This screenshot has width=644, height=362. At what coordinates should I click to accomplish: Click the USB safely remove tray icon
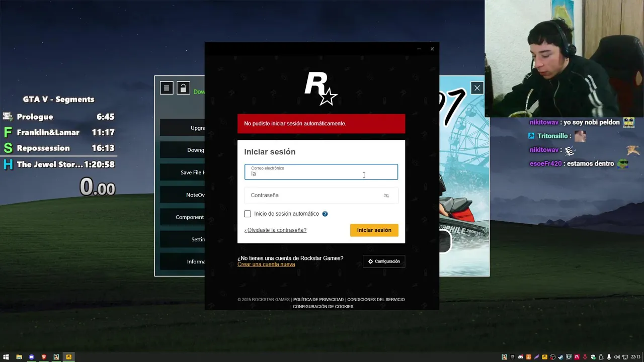601,357
